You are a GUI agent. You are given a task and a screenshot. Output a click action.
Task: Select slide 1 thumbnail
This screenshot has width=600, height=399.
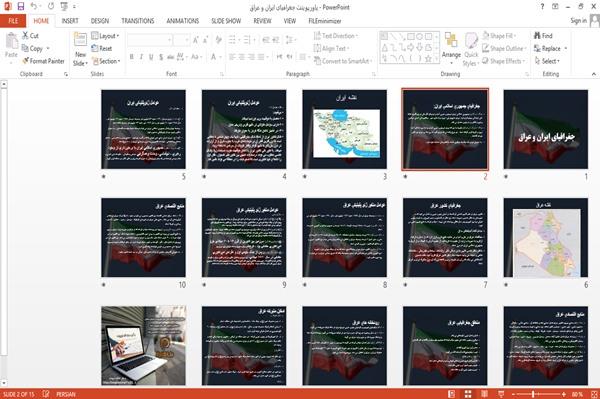tap(546, 129)
